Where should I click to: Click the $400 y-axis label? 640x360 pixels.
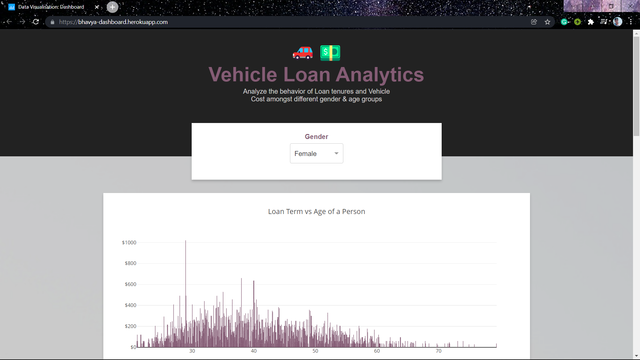130,305
